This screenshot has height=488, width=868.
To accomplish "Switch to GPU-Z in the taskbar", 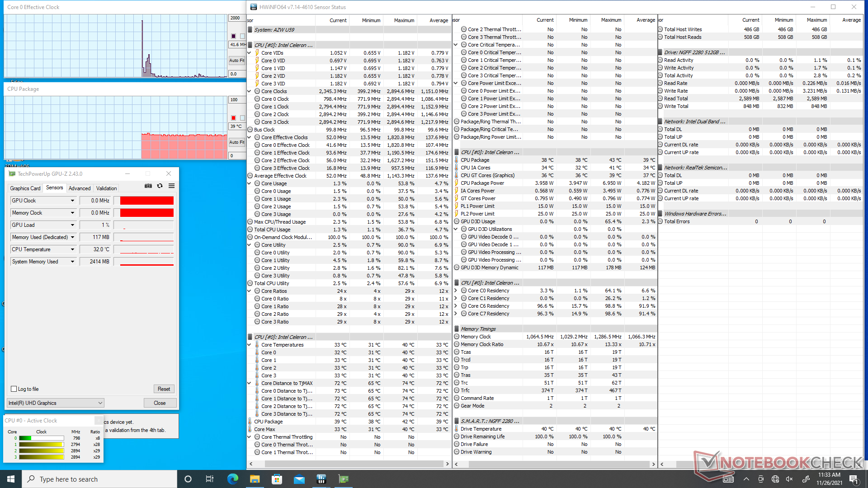I will click(344, 479).
